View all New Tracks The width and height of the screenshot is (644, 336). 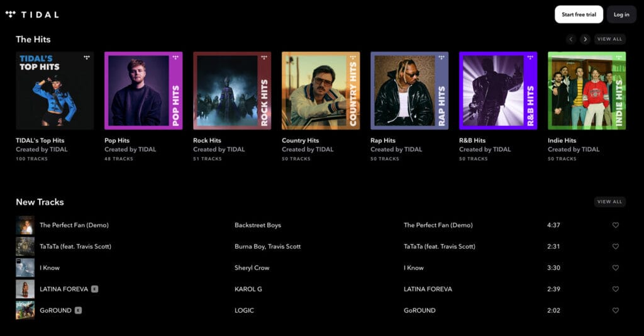pyautogui.click(x=609, y=202)
